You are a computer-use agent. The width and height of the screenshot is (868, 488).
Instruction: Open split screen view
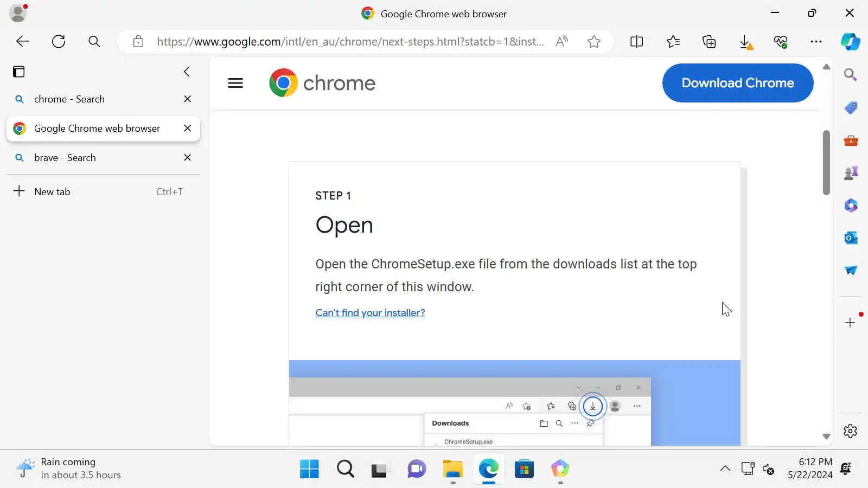637,41
